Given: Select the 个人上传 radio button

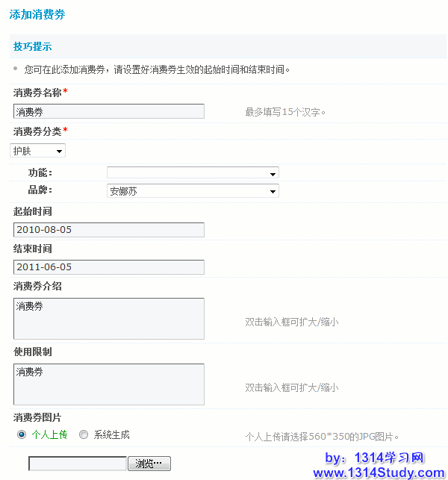Looking at the screenshot, I should [21, 434].
